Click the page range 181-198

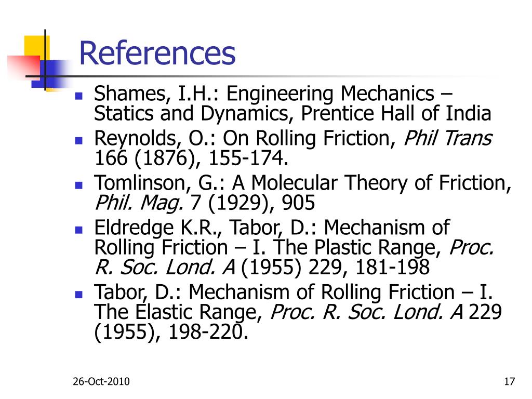(393, 268)
